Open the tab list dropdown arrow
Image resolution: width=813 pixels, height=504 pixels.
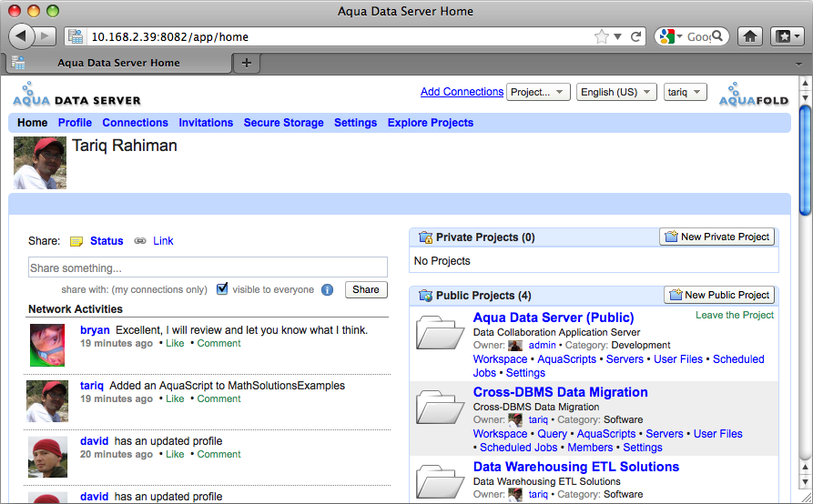[x=798, y=65]
